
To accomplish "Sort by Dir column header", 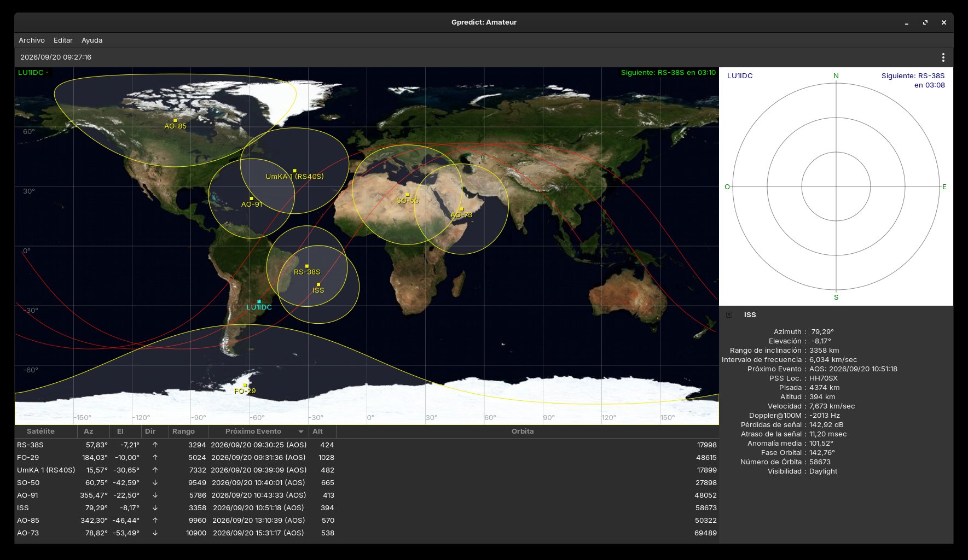I will pos(155,431).
